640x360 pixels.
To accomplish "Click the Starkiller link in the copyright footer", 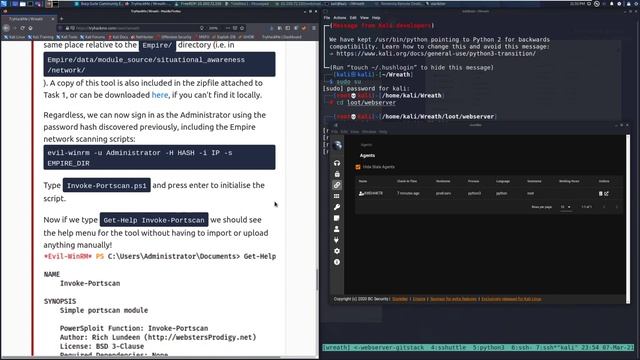I will [400, 299].
